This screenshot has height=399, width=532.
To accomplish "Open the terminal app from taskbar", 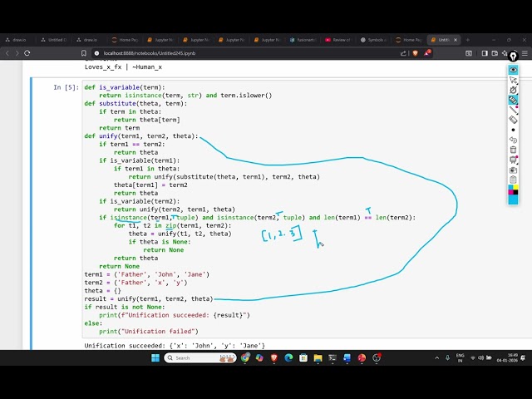I will coord(332,358).
